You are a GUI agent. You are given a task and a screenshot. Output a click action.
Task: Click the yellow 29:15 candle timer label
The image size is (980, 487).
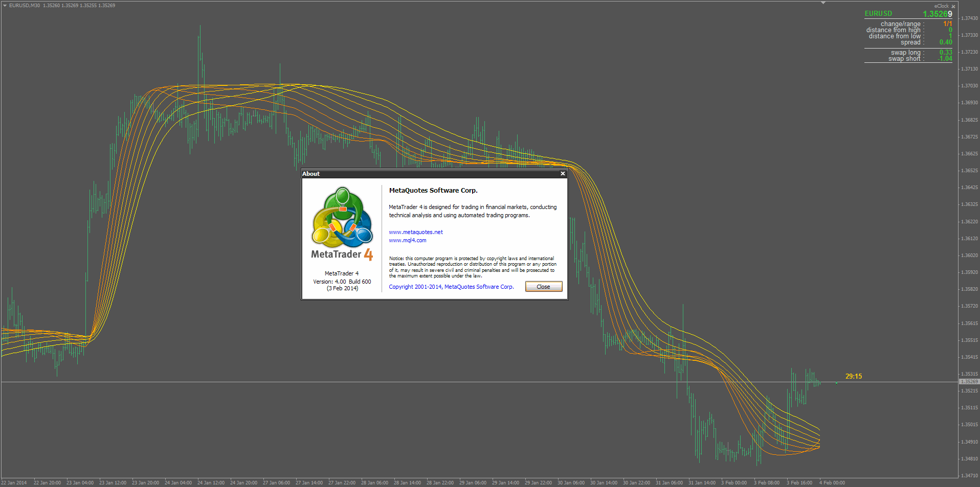(854, 377)
